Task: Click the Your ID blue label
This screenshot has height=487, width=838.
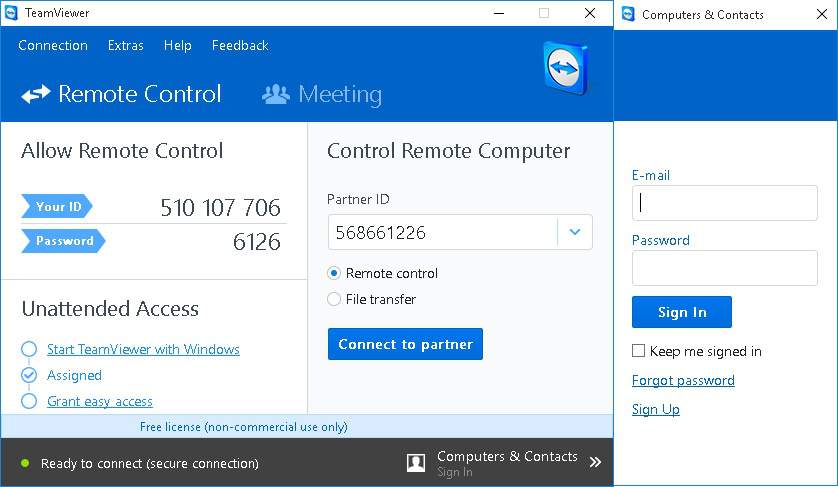Action: click(x=57, y=206)
